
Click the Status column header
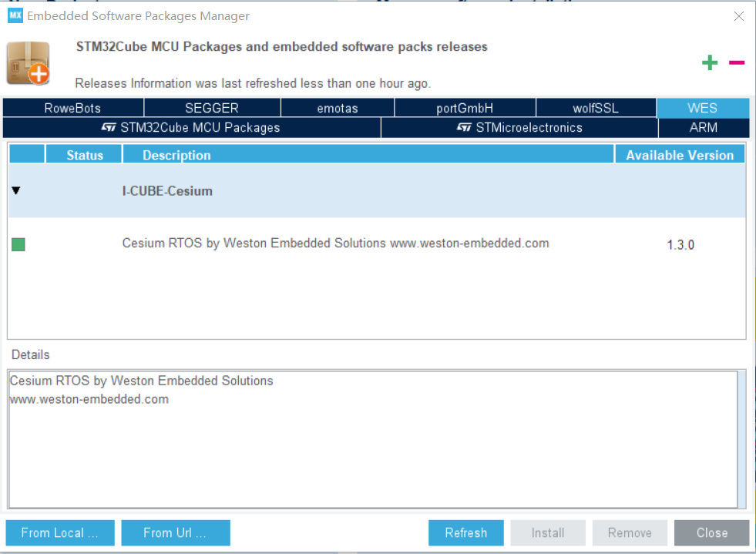tap(84, 155)
